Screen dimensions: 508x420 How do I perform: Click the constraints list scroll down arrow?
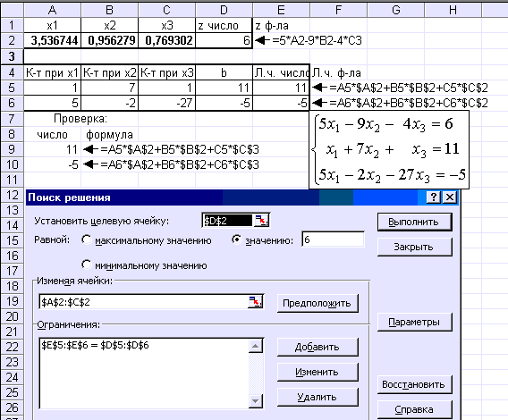[255, 401]
